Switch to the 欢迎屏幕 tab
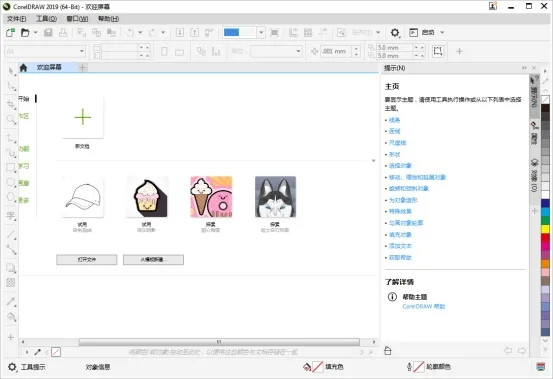This screenshot has width=553, height=379. point(49,67)
